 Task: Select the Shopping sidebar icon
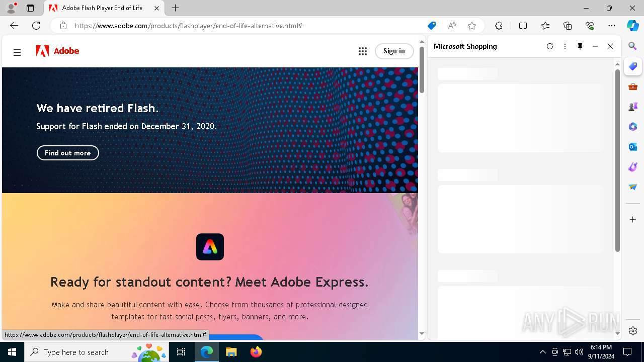pyautogui.click(x=633, y=66)
